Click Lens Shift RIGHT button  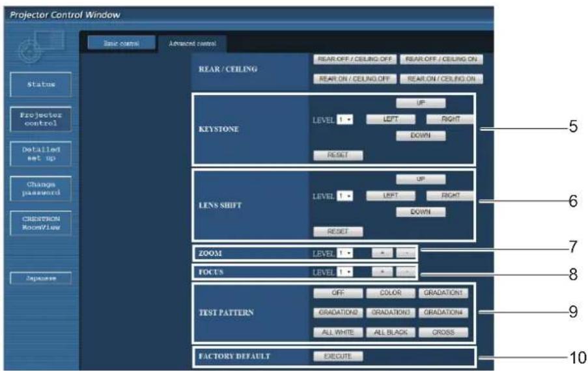click(x=450, y=196)
